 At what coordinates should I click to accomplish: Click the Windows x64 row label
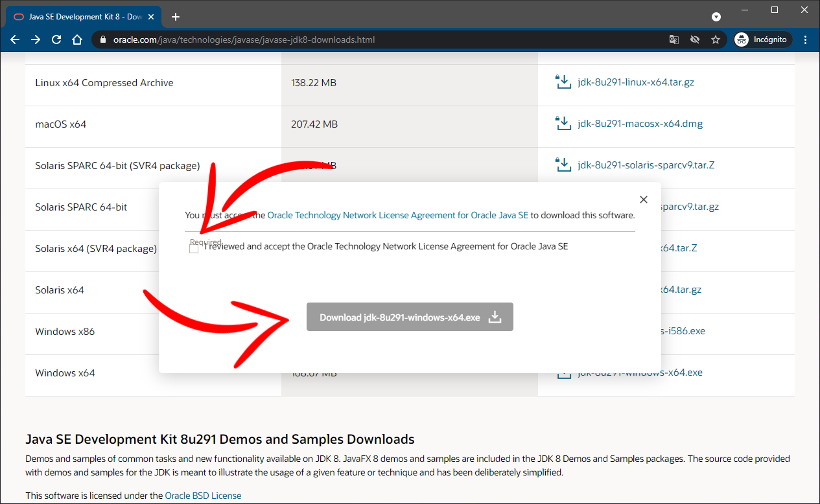pyautogui.click(x=65, y=372)
